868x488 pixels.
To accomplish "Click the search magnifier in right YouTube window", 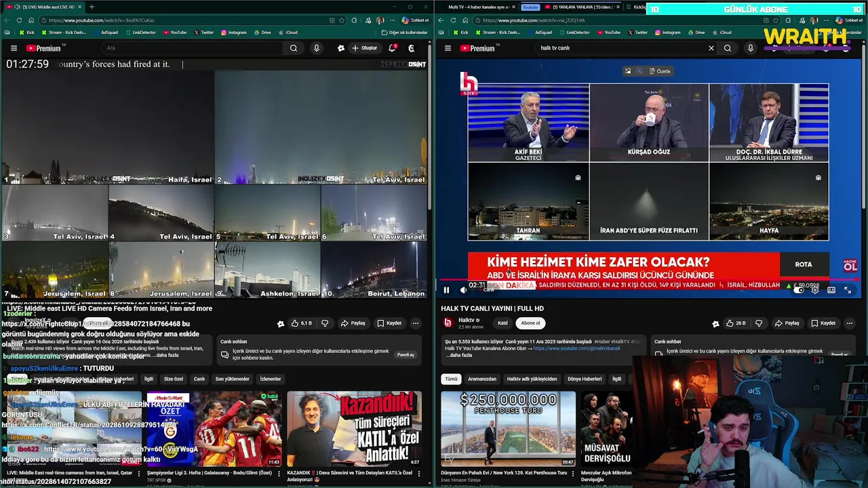I will tap(728, 48).
